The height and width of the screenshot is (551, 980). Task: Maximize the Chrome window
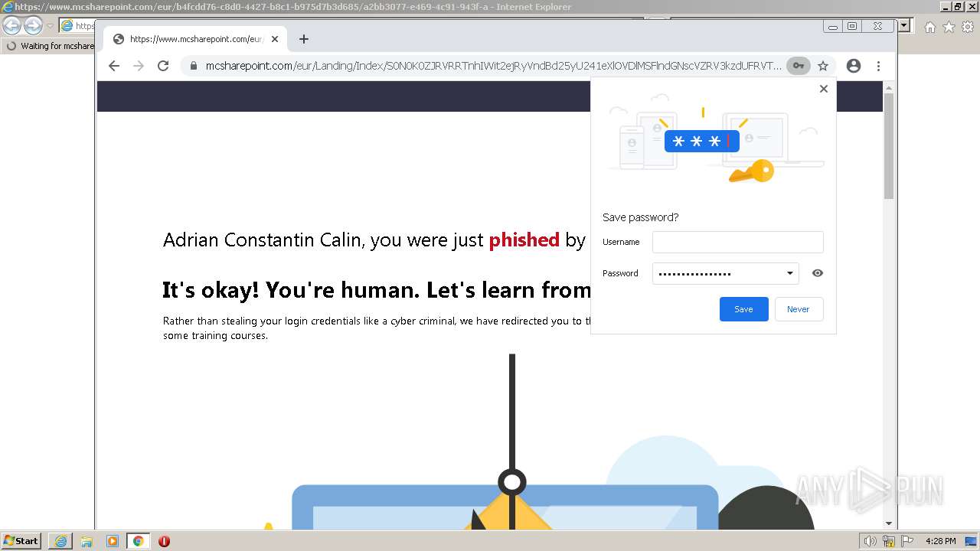pyautogui.click(x=852, y=26)
